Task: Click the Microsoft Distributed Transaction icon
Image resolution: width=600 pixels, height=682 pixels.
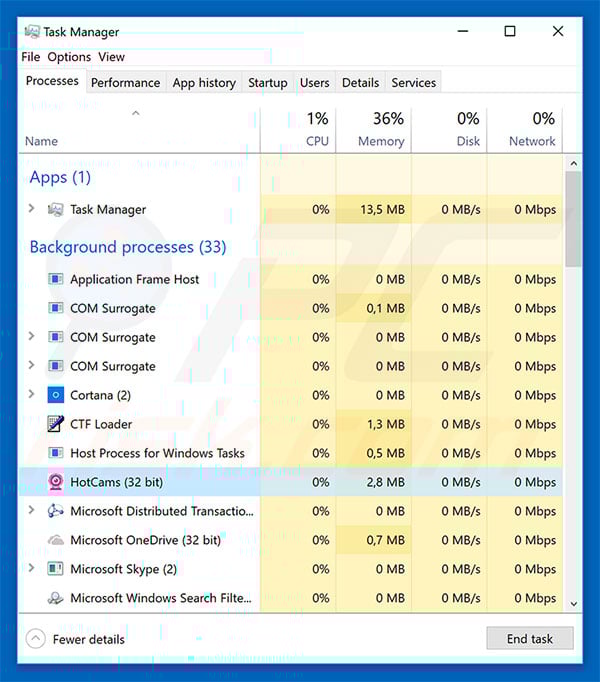Action: [x=55, y=511]
